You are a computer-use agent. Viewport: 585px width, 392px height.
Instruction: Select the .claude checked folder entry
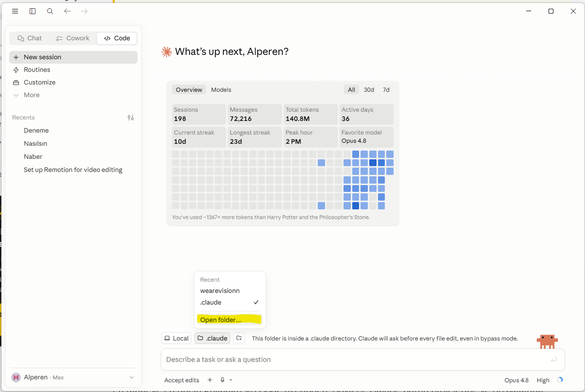[230, 302]
